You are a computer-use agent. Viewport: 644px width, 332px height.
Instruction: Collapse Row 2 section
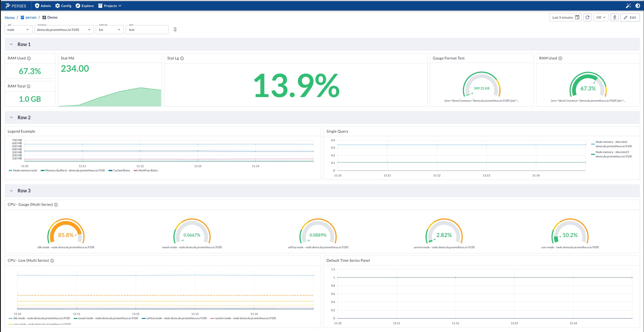11,117
